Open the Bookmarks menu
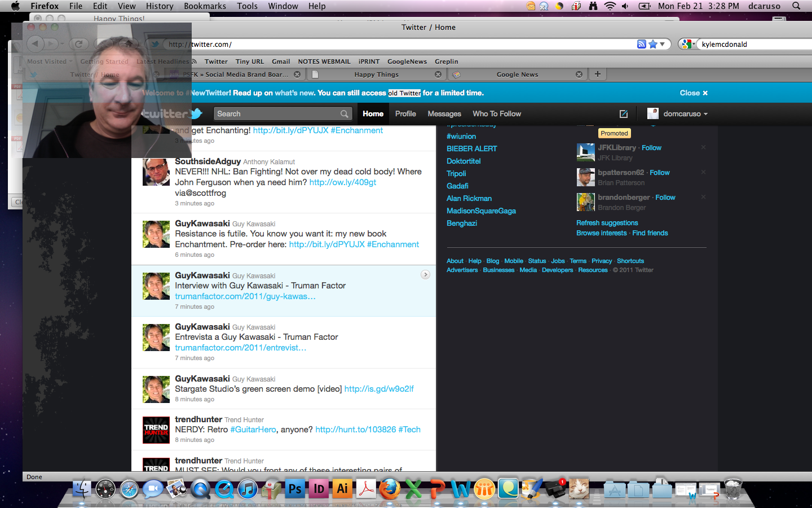Screen dimensions: 812x508 point(205,6)
